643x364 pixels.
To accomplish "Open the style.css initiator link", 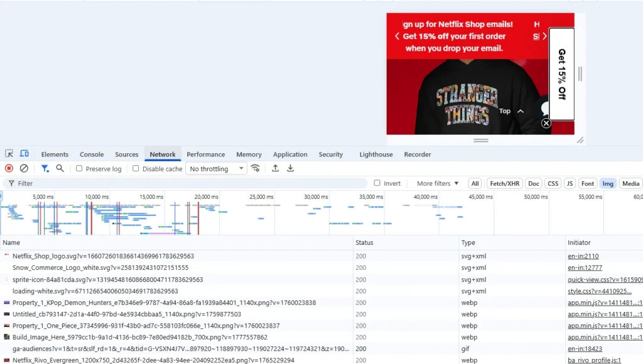I will 600,291.
